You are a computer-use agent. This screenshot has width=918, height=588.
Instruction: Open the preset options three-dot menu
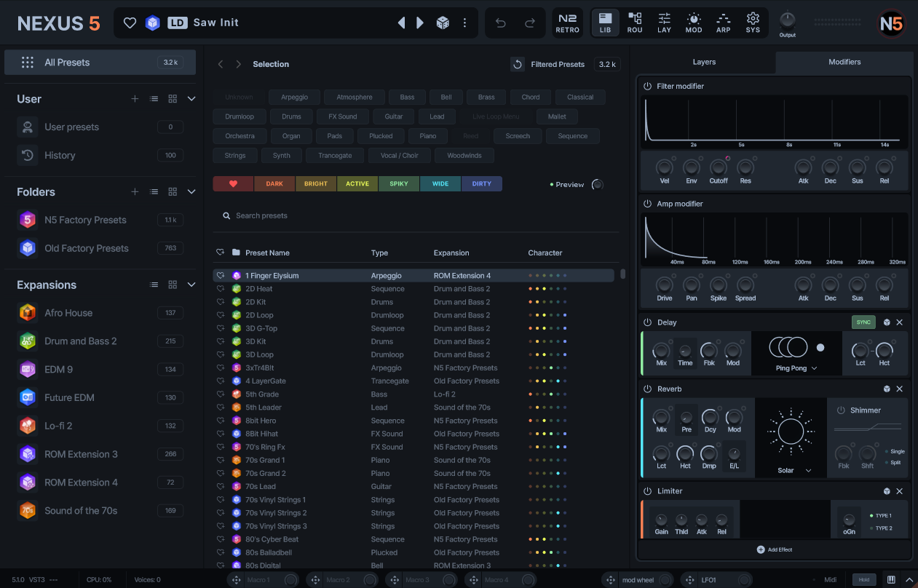coord(464,23)
